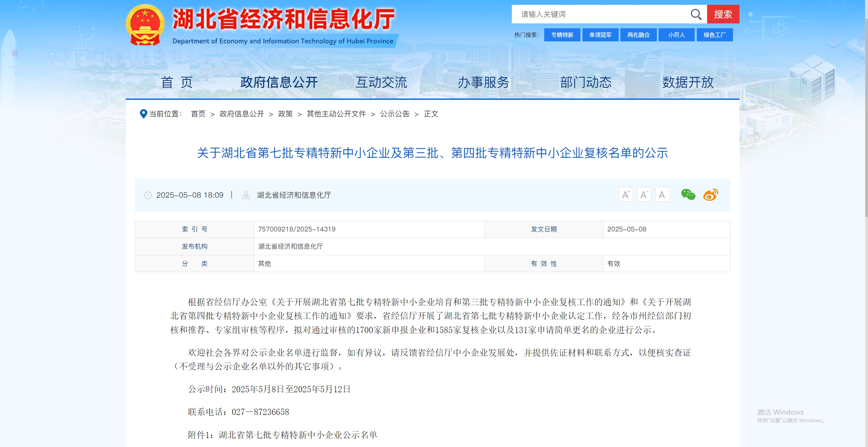Increase font size with A+ icon
Screen dimensions: 868x447
pyautogui.click(x=626, y=195)
